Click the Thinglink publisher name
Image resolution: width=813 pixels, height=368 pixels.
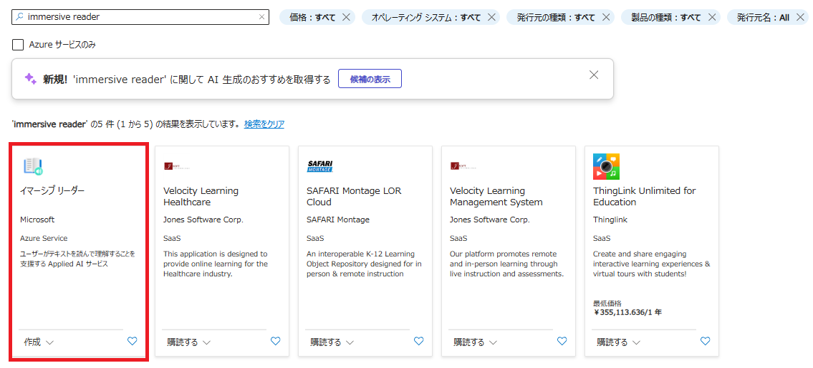(x=610, y=220)
